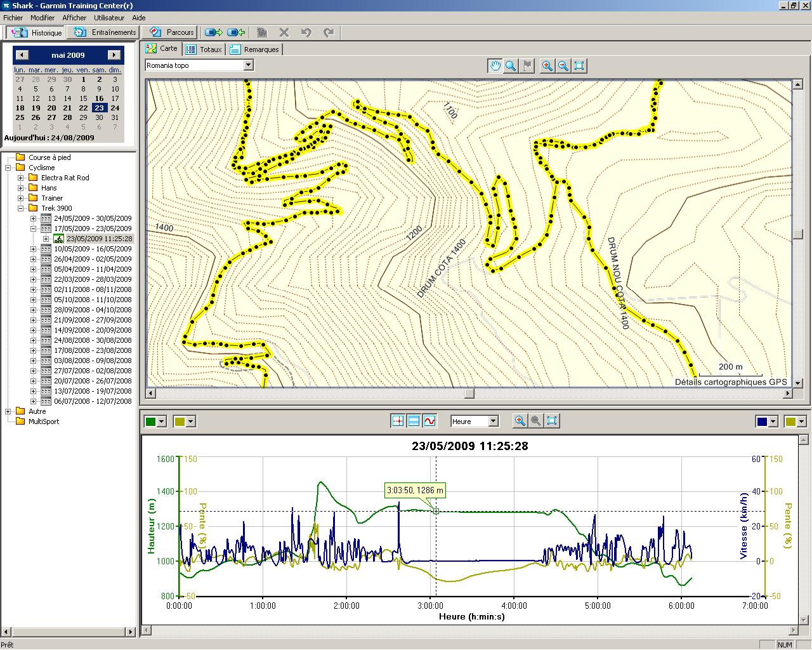Click the map vertical scrollbar thumb
This screenshot has height=650, width=812.
798,234
